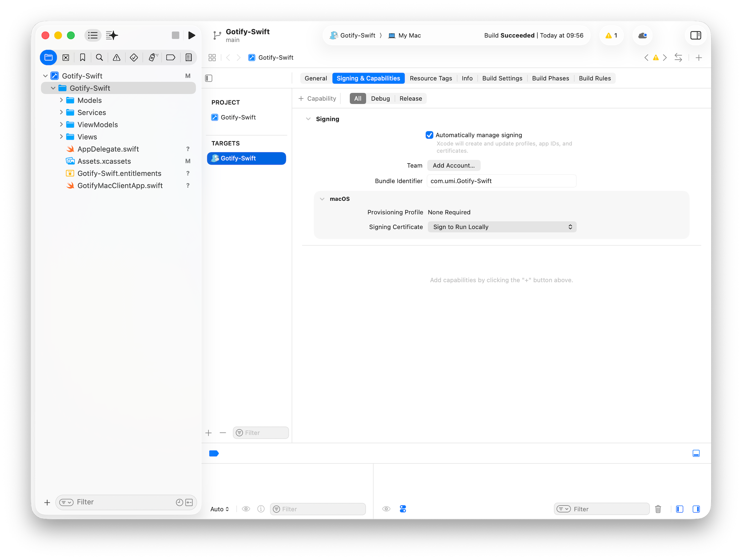
Task: Expand the Models folder
Action: (61, 100)
